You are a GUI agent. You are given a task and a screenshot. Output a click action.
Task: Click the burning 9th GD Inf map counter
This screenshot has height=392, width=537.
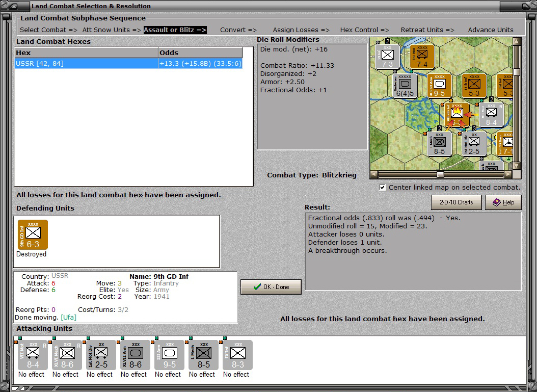[x=457, y=115]
